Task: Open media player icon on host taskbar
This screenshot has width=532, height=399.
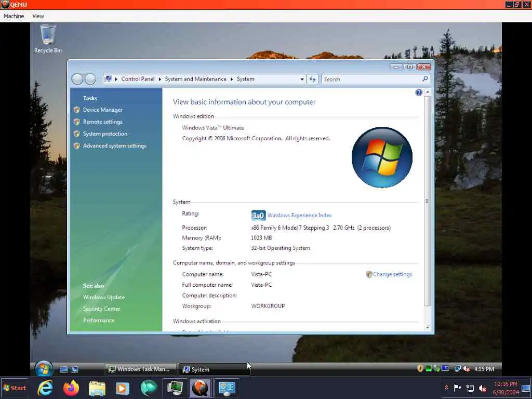Action: pos(123,389)
